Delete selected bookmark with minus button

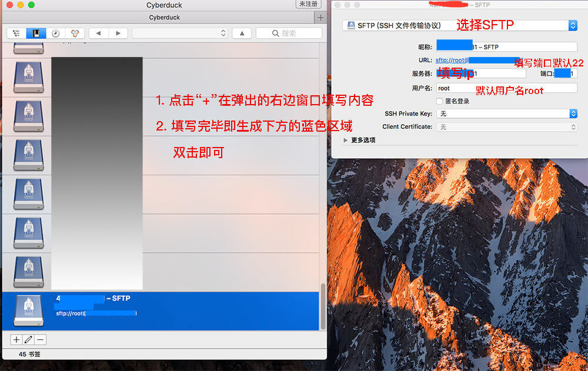(x=40, y=339)
